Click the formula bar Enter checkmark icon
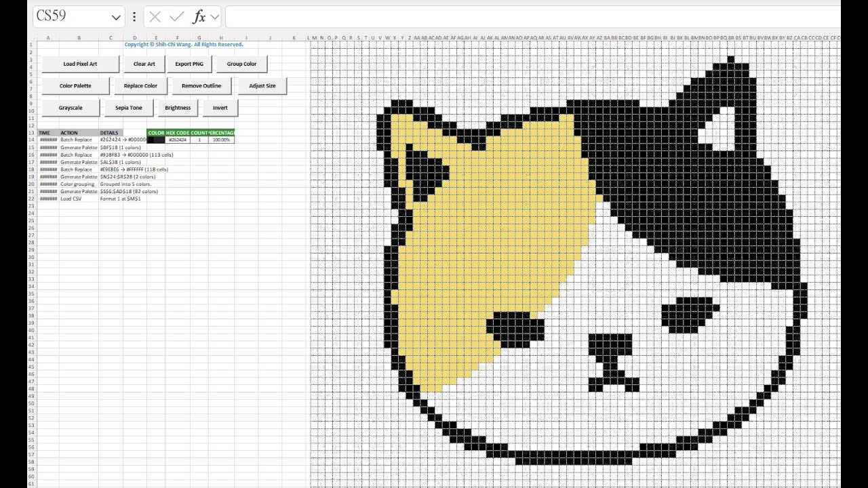 [x=177, y=17]
